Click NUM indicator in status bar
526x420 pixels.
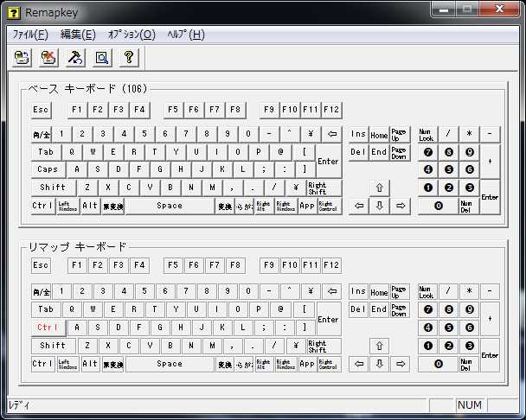point(470,405)
